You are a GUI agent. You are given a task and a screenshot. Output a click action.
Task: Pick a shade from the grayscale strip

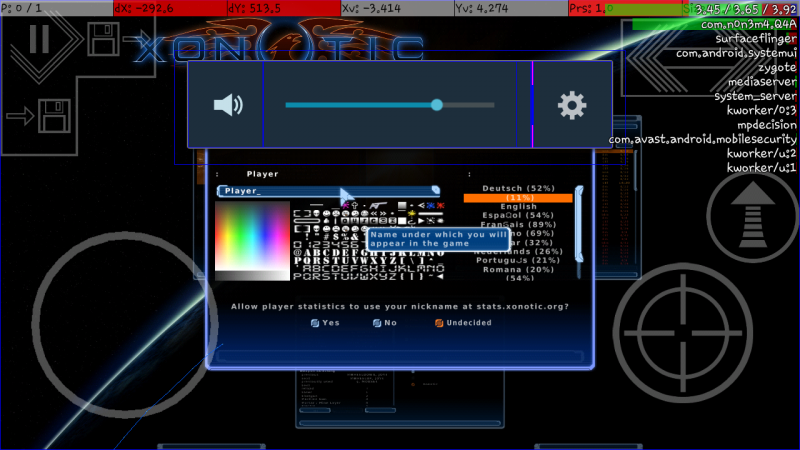[252, 276]
